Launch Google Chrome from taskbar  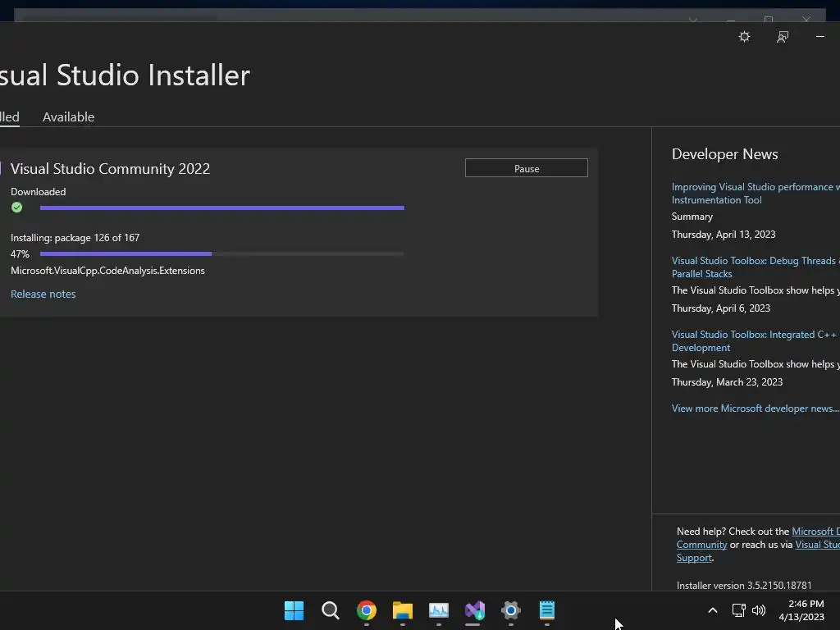click(367, 610)
